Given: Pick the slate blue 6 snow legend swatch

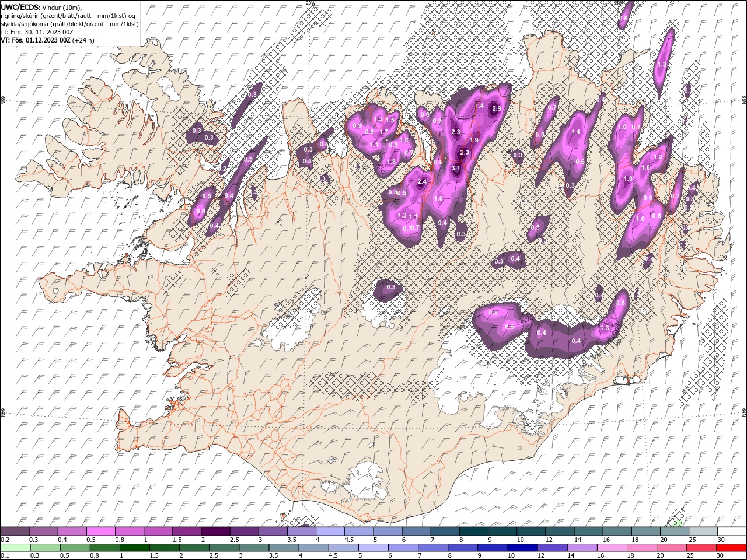Looking at the screenshot, I should (x=416, y=531).
